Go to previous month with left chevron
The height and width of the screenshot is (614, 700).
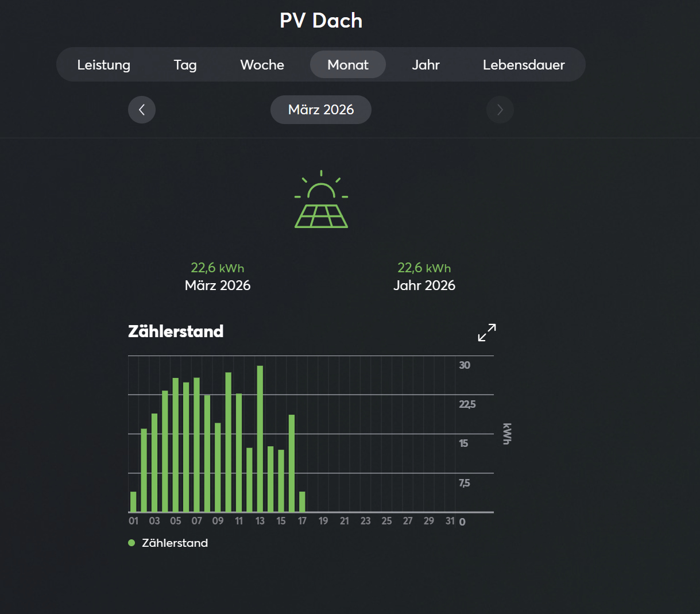coord(142,110)
